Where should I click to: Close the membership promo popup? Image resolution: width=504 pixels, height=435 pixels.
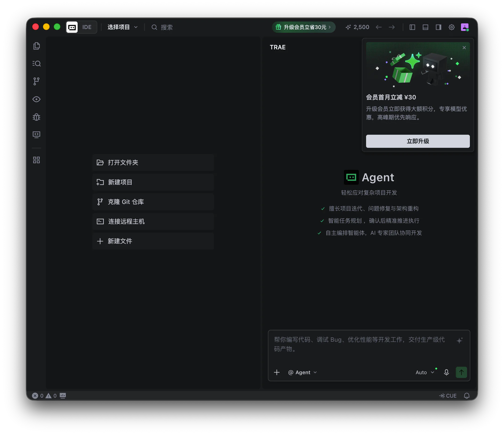(464, 48)
